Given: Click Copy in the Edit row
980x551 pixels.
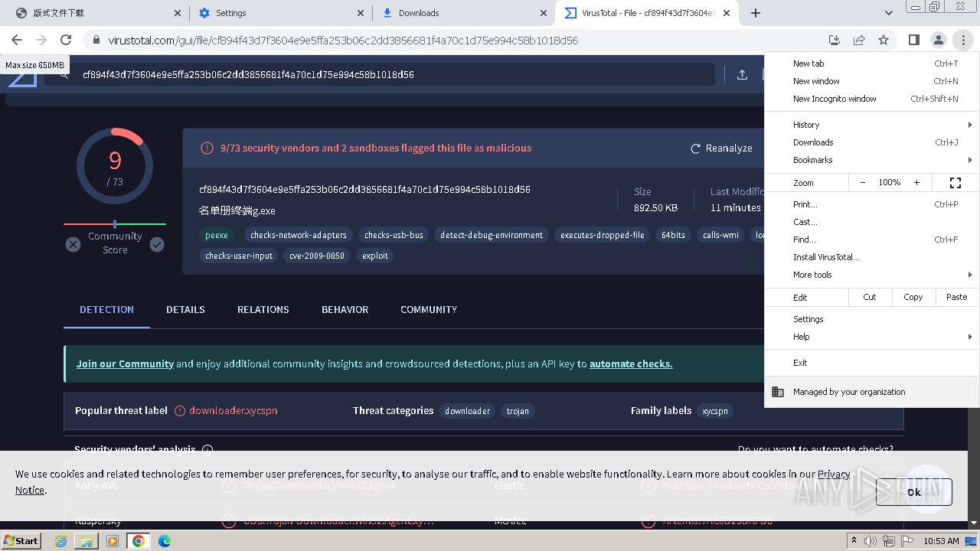Looking at the screenshot, I should 913,297.
